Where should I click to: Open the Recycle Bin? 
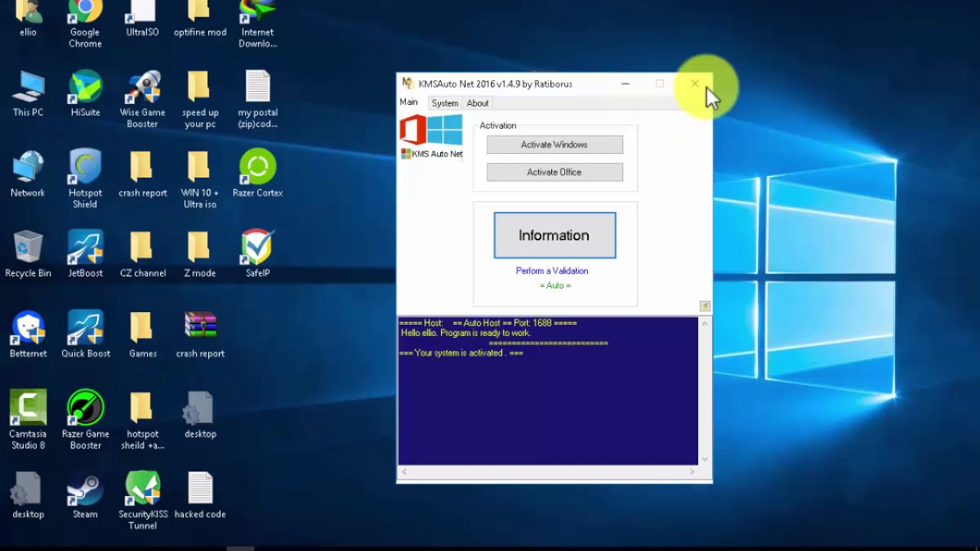click(x=28, y=254)
